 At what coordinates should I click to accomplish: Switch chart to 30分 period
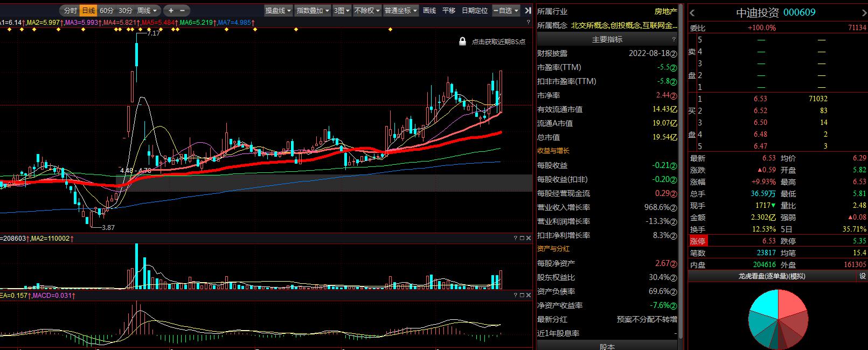click(126, 10)
